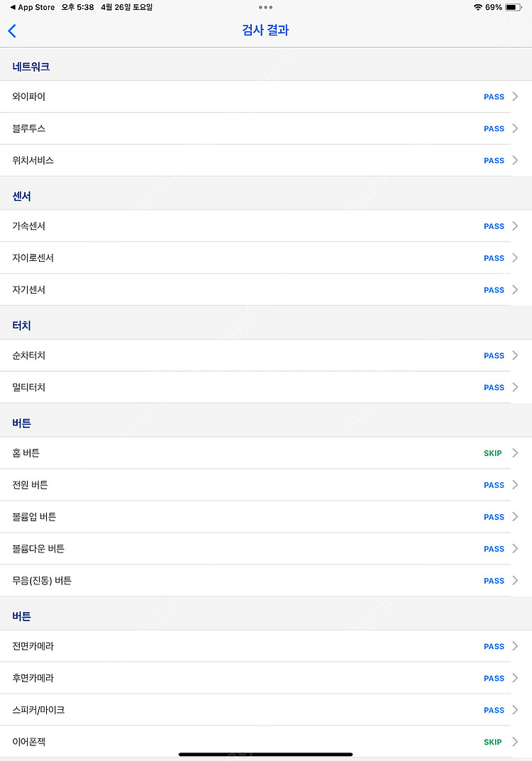Select the 블루투스 label

point(28,128)
